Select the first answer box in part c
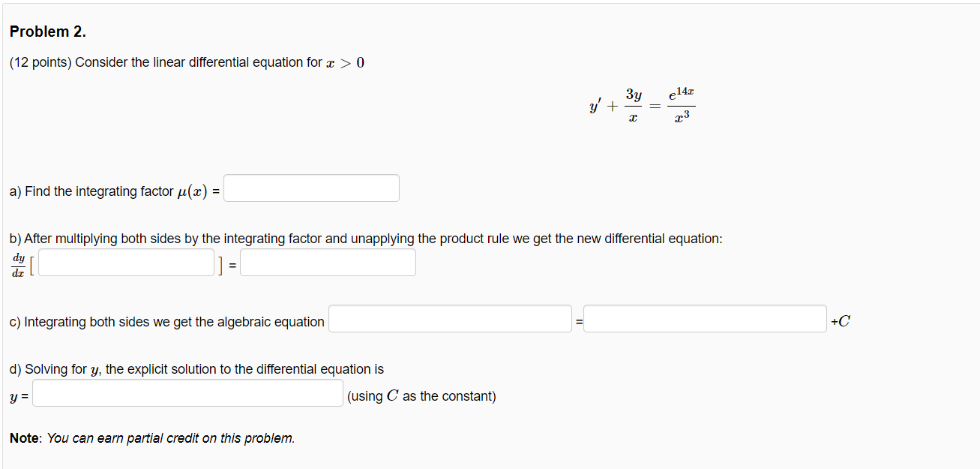980x469 pixels. [449, 318]
